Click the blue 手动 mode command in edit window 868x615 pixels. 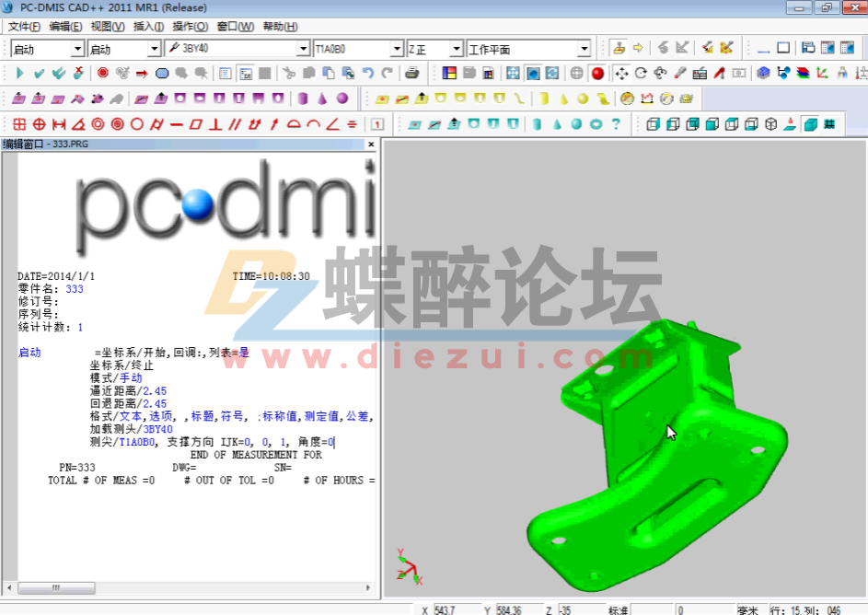[129, 377]
